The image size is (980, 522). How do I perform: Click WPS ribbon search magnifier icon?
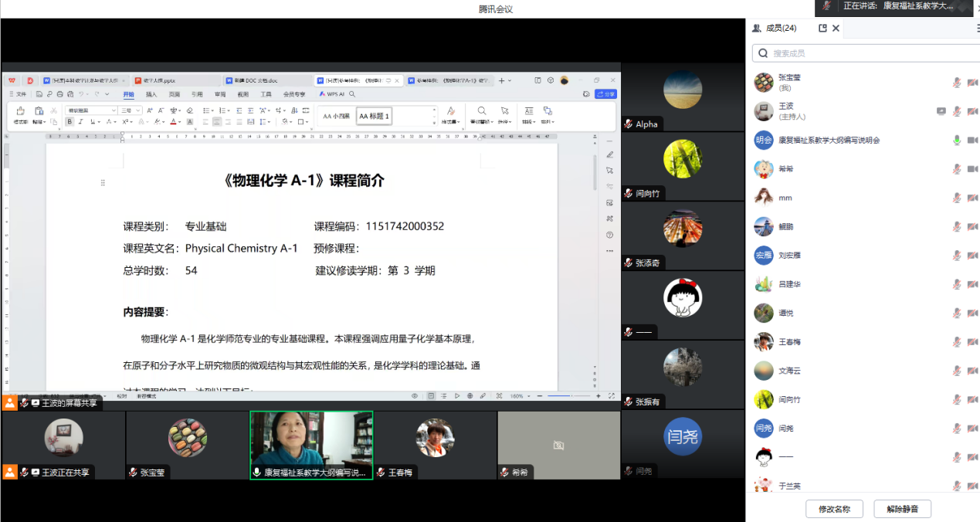pos(352,94)
